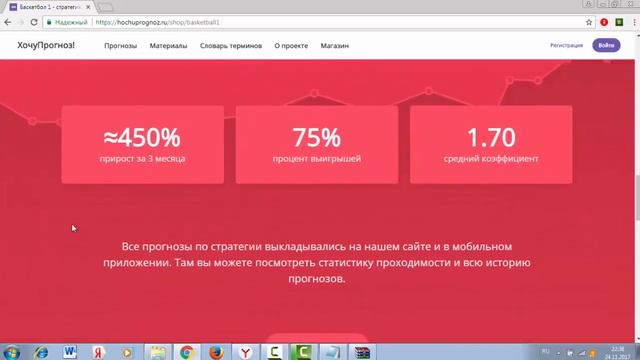Go back with the browser back arrow
This screenshot has width=640, height=360.
pos(7,22)
